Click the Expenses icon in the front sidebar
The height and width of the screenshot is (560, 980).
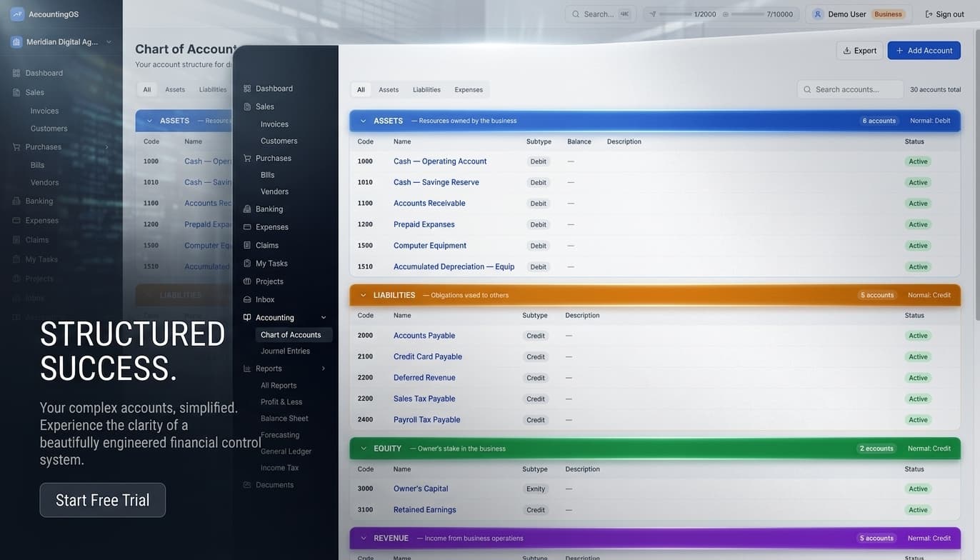point(247,227)
